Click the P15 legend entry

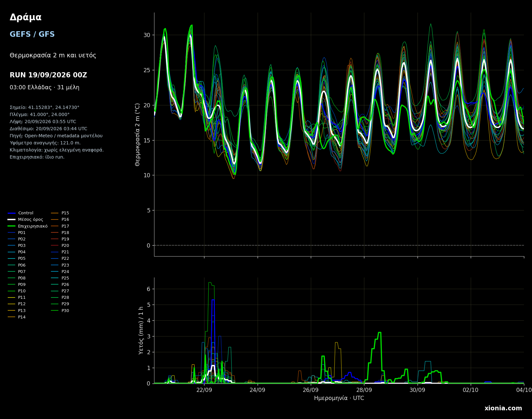60,213
